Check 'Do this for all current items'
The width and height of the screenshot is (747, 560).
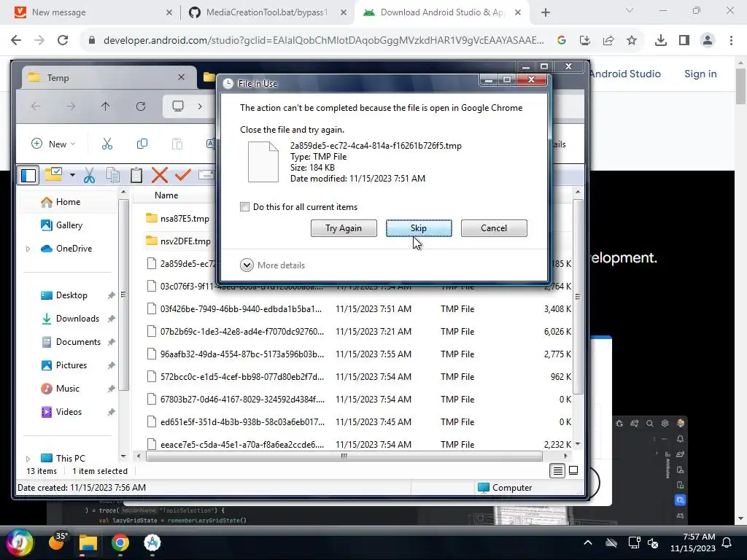tap(244, 206)
